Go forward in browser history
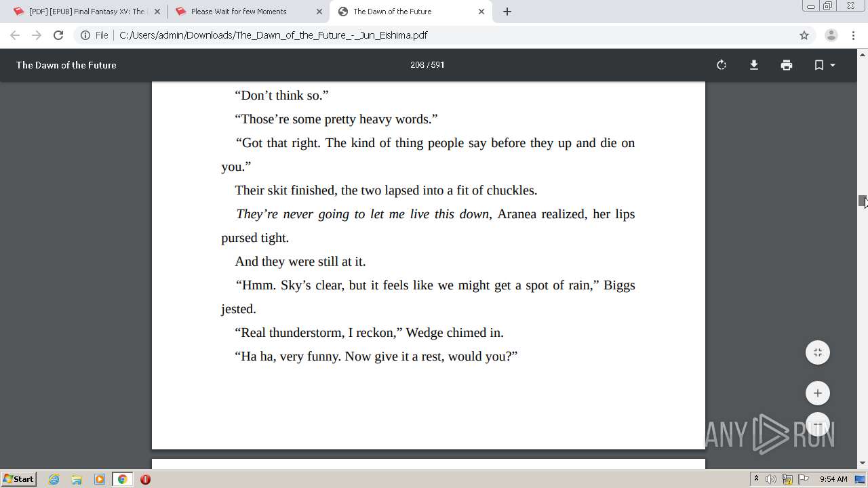The width and height of the screenshot is (868, 488). click(37, 35)
